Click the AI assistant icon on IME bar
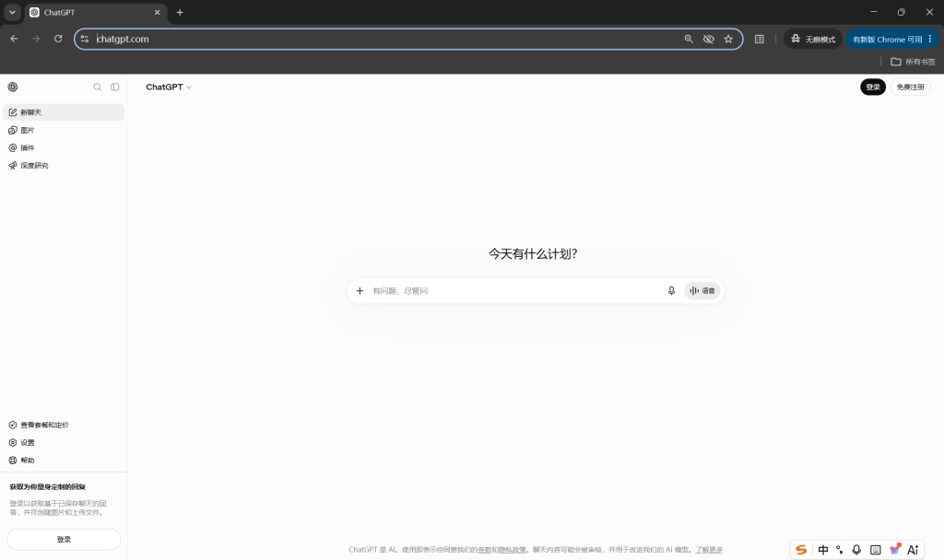The image size is (944, 560). coord(913,549)
